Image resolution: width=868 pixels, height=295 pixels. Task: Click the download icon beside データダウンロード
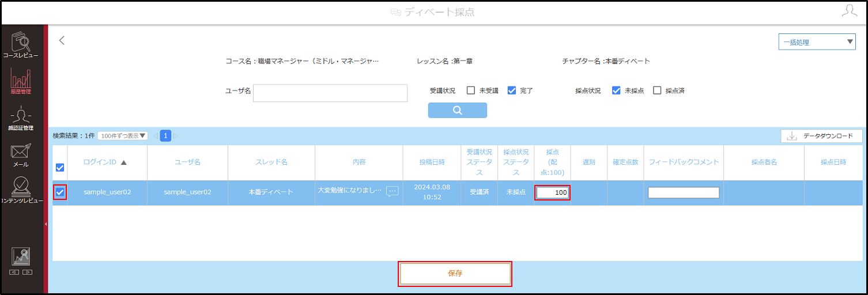pyautogui.click(x=792, y=136)
